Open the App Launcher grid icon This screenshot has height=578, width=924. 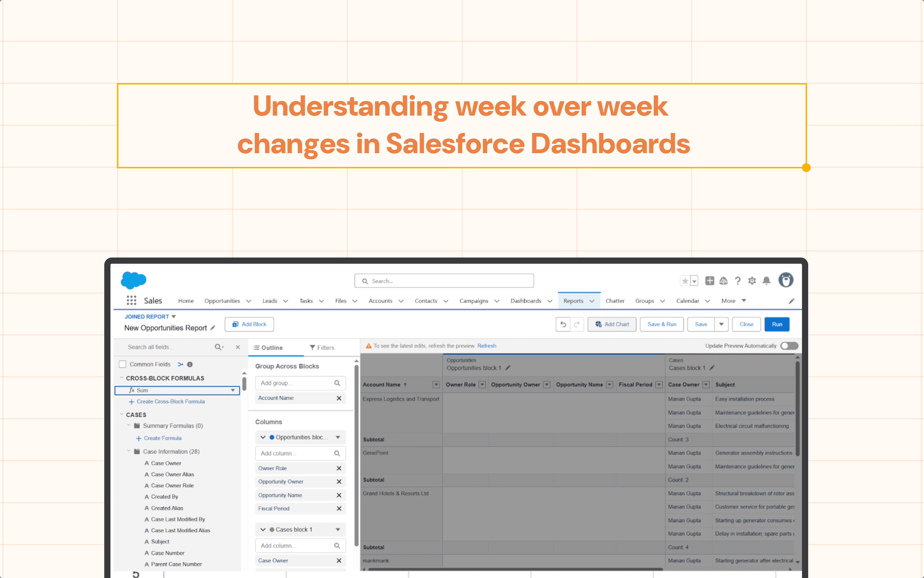(x=131, y=300)
